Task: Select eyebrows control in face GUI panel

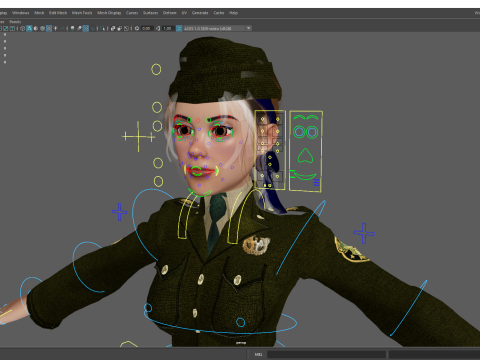Action: 306,117
